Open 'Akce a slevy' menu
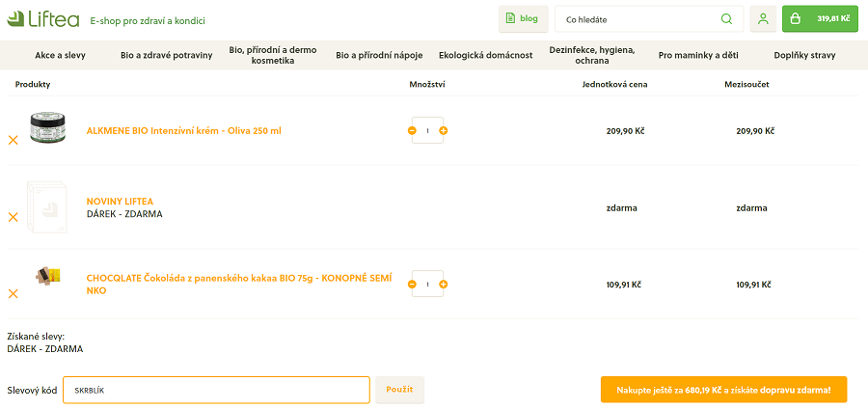The width and height of the screenshot is (868, 409). click(61, 55)
